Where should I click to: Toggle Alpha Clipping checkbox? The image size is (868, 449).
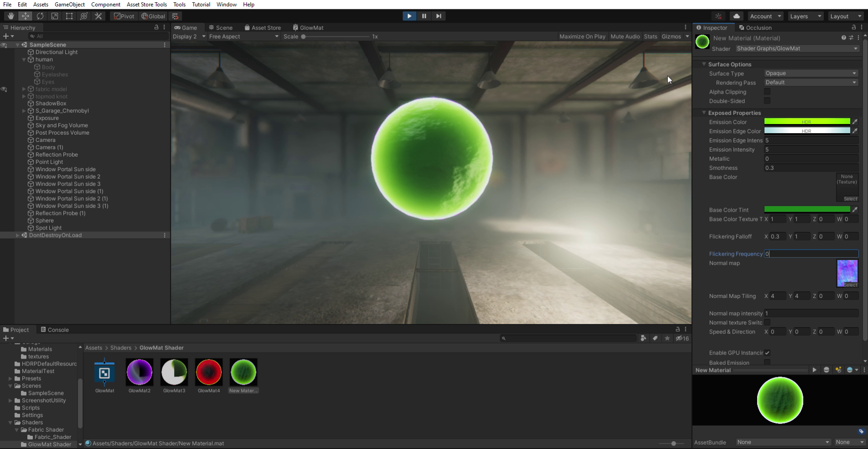point(767,92)
